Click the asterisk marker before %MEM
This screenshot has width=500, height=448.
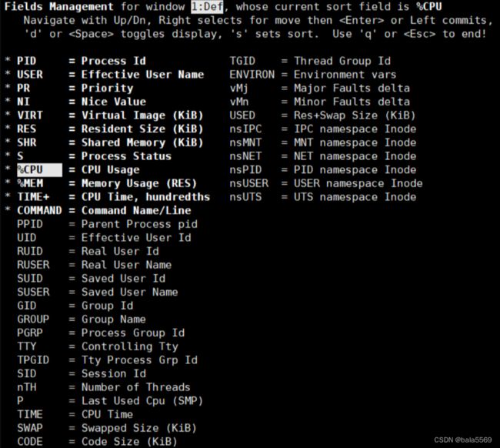8,184
